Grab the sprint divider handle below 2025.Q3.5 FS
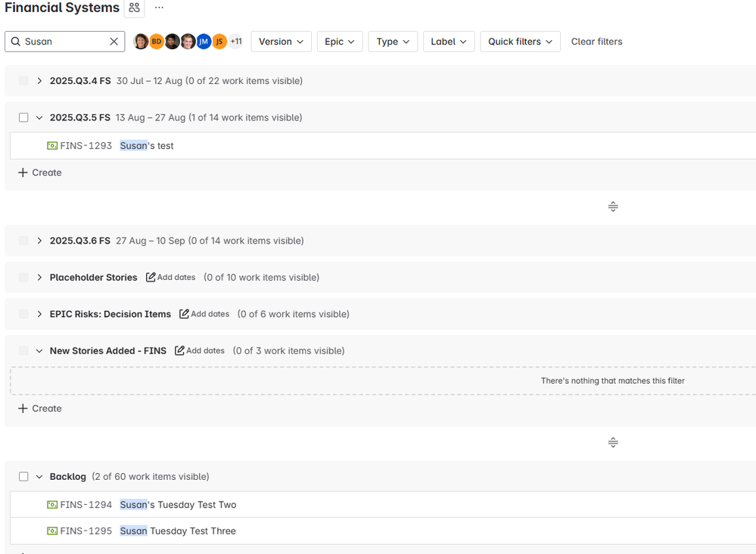This screenshot has height=554, width=756. click(613, 207)
